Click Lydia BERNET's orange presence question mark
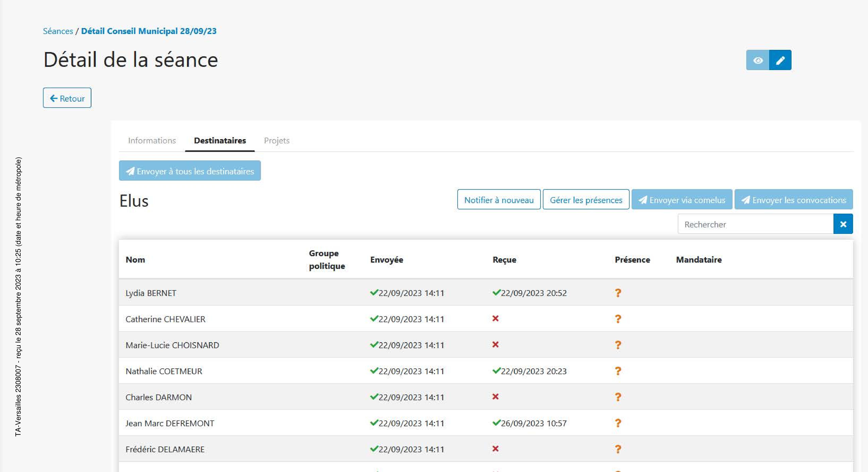The width and height of the screenshot is (868, 472). (618, 293)
